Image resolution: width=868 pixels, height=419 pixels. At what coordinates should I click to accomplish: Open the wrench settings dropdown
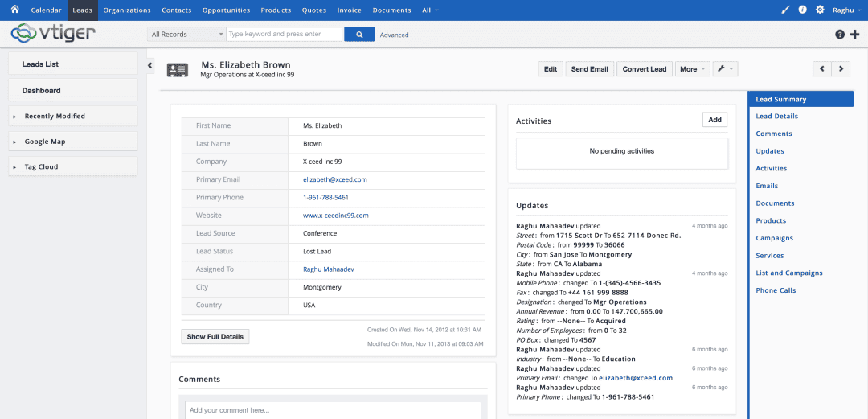tap(726, 69)
